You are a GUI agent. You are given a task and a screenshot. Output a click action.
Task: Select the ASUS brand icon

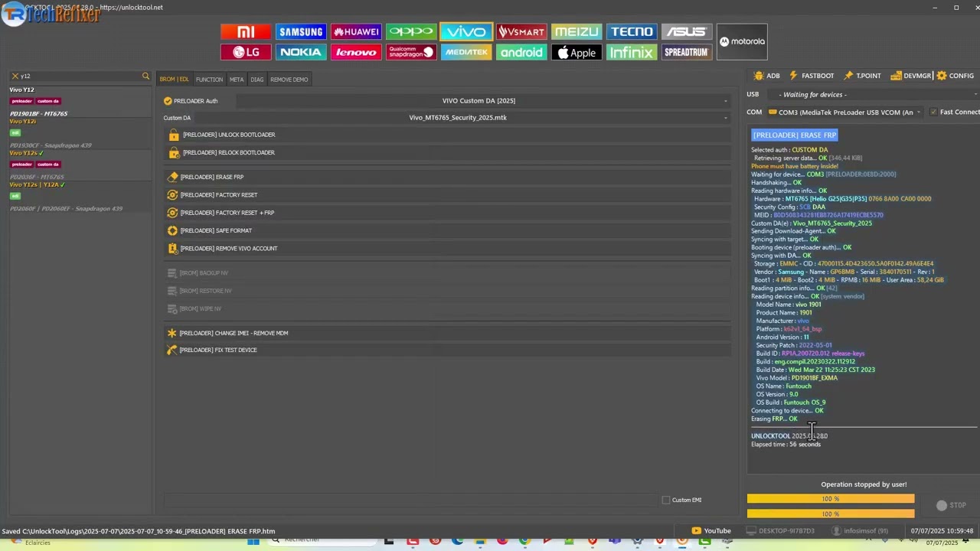coord(687,31)
